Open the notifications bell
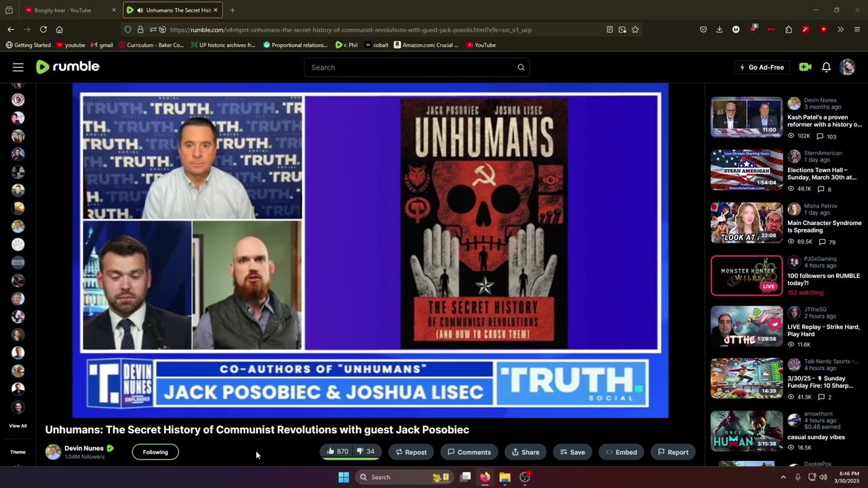This screenshot has height=488, width=868. [x=826, y=67]
